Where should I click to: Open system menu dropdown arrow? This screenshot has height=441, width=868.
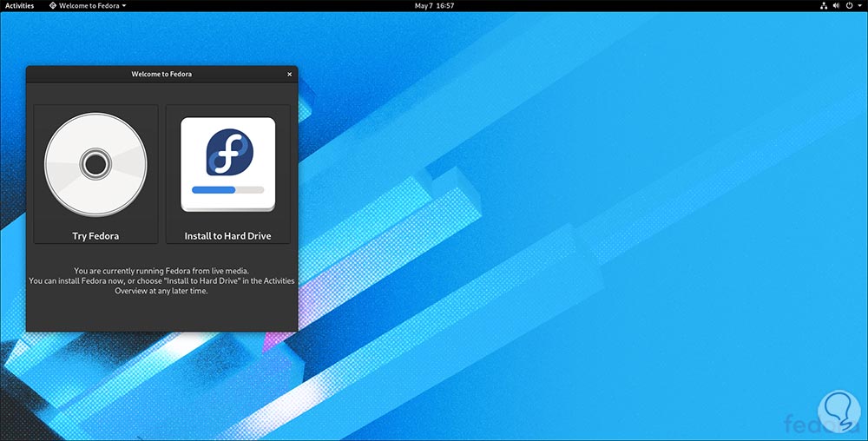tap(859, 5)
